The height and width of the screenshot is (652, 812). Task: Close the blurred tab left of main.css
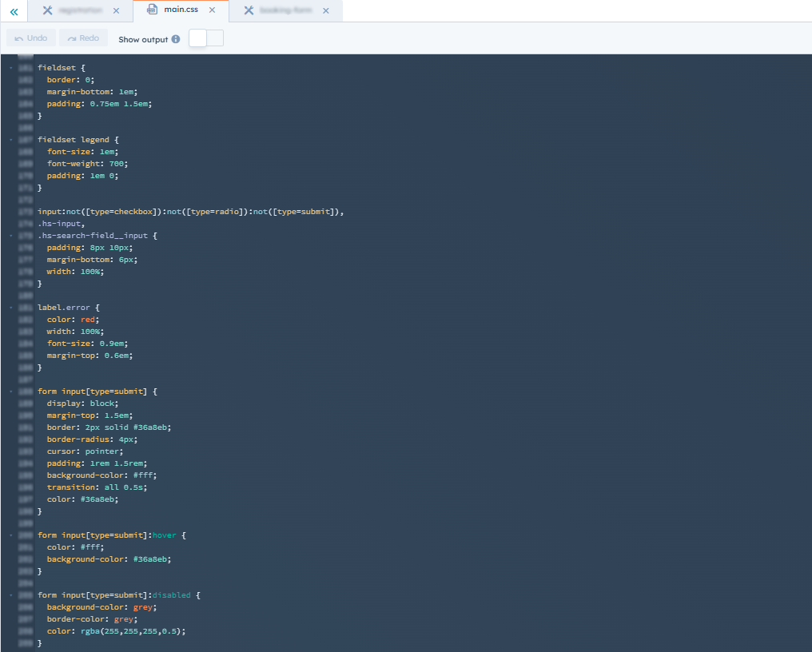tap(116, 10)
